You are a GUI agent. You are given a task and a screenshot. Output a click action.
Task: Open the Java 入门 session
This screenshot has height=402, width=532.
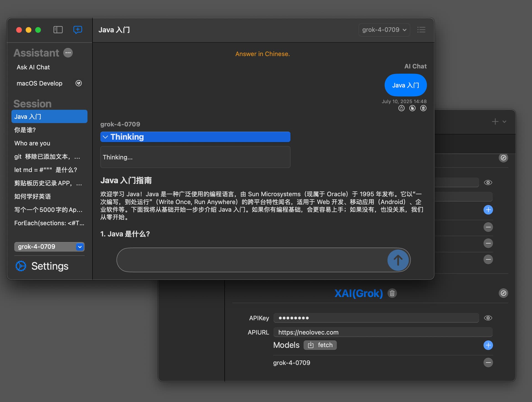pyautogui.click(x=49, y=117)
